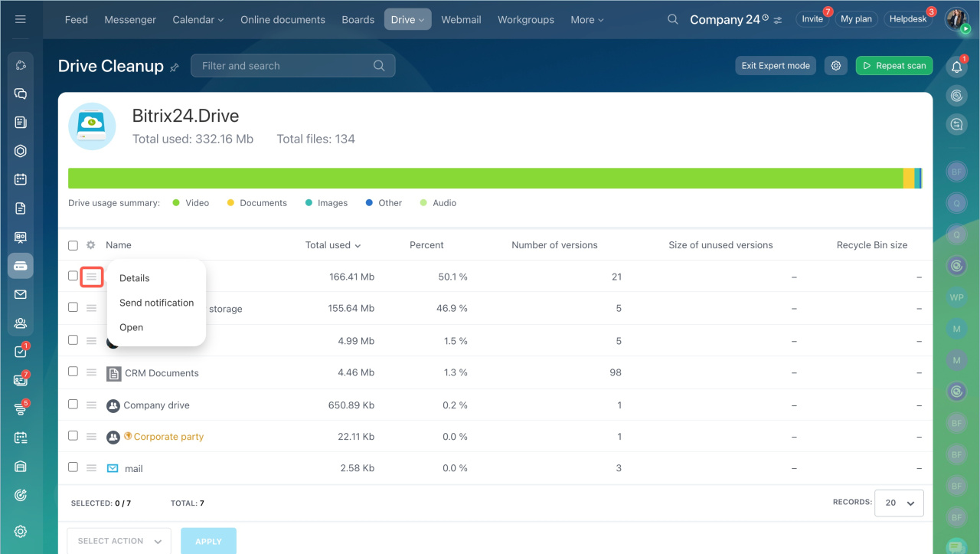980x554 pixels.
Task: Open mail envelope icon in left sidebar
Action: click(x=21, y=294)
